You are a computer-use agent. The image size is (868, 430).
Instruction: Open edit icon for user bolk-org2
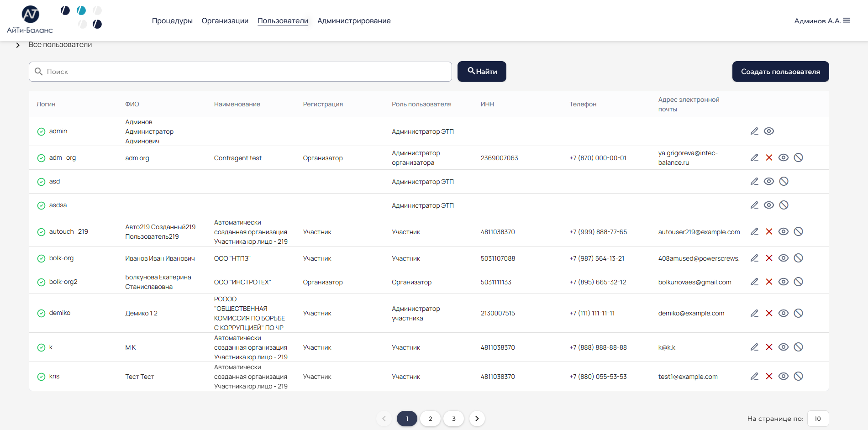(754, 282)
